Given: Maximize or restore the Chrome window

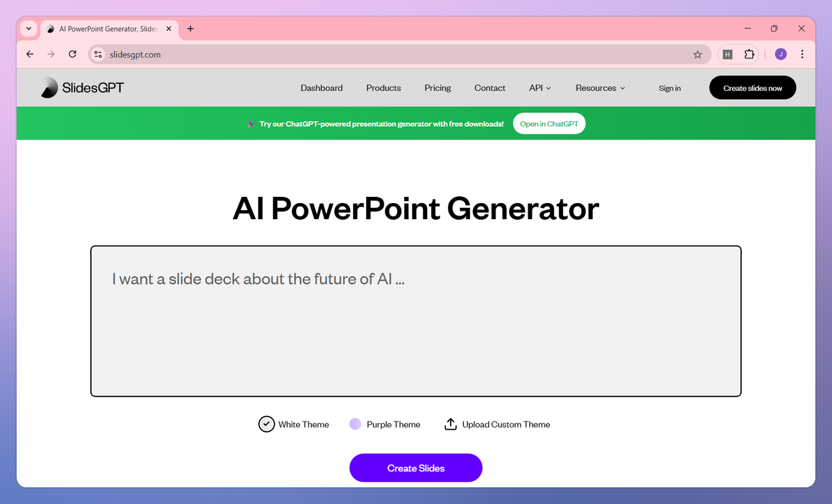Looking at the screenshot, I should point(774,28).
